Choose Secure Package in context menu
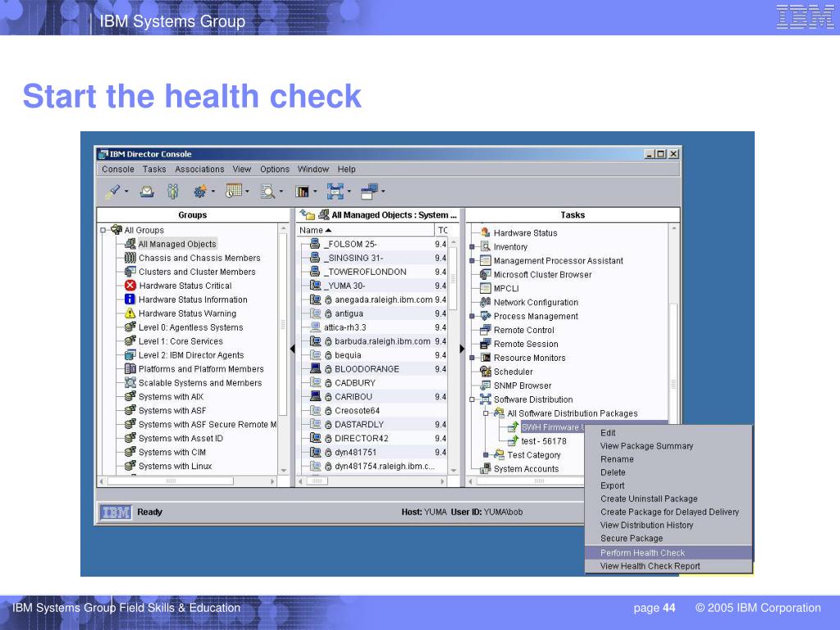 669,538
